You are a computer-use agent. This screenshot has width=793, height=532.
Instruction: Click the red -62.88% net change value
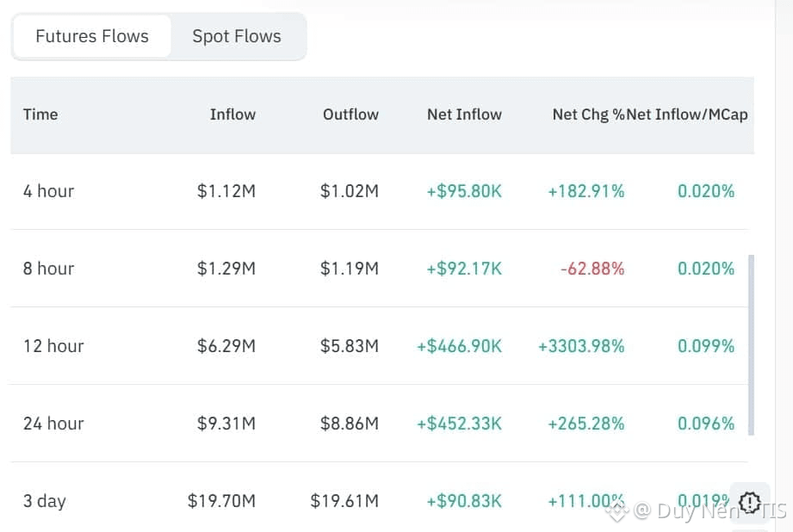tap(592, 269)
